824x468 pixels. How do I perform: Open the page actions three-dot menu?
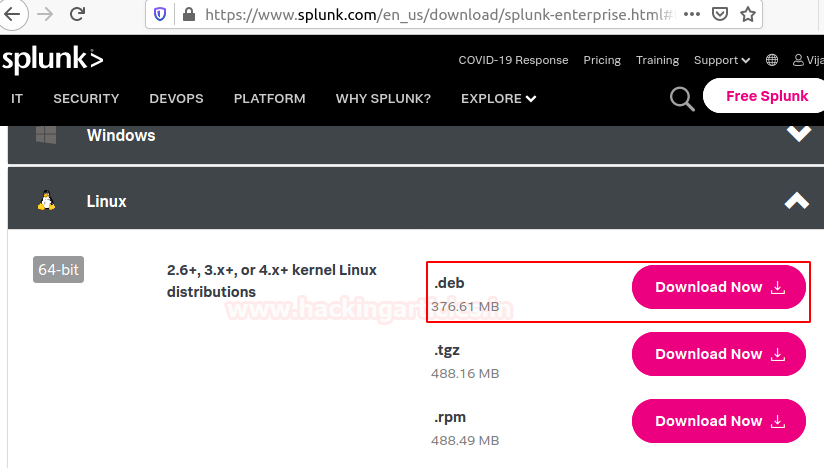pyautogui.click(x=690, y=14)
